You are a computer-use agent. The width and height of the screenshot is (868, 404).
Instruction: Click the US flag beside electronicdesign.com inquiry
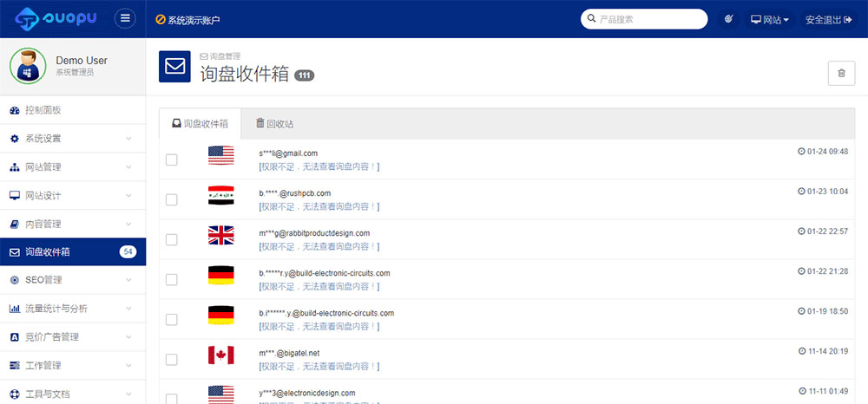click(x=220, y=394)
